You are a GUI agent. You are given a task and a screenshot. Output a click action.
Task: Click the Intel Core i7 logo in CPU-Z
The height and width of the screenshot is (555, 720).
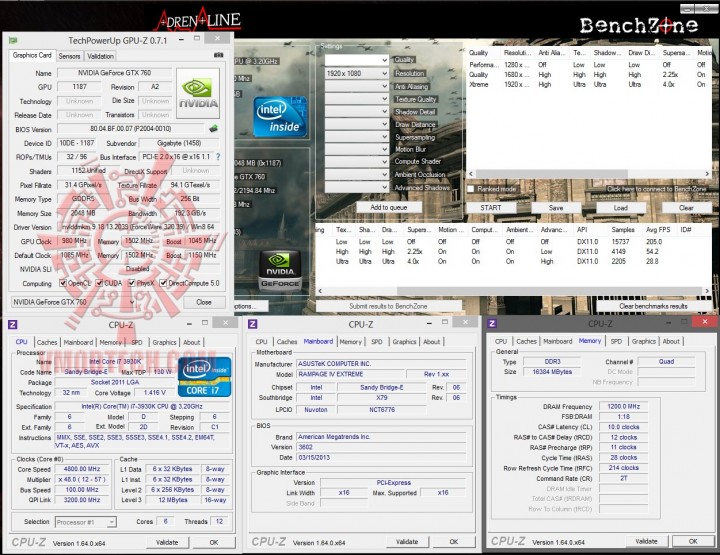[x=204, y=376]
